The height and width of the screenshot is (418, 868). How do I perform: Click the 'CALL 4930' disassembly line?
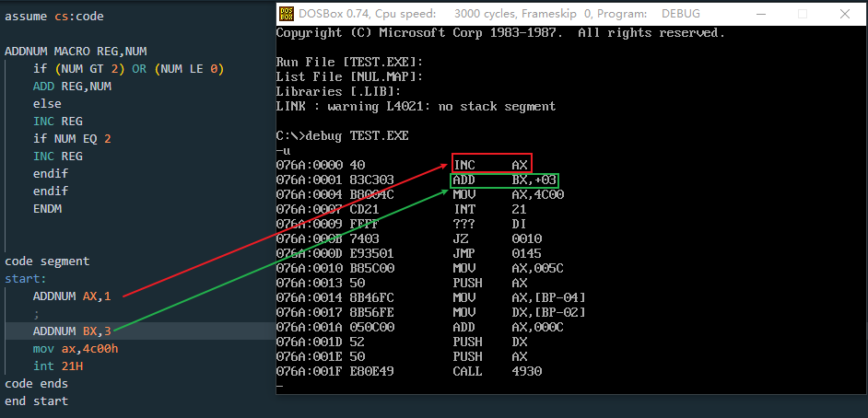coord(498,371)
